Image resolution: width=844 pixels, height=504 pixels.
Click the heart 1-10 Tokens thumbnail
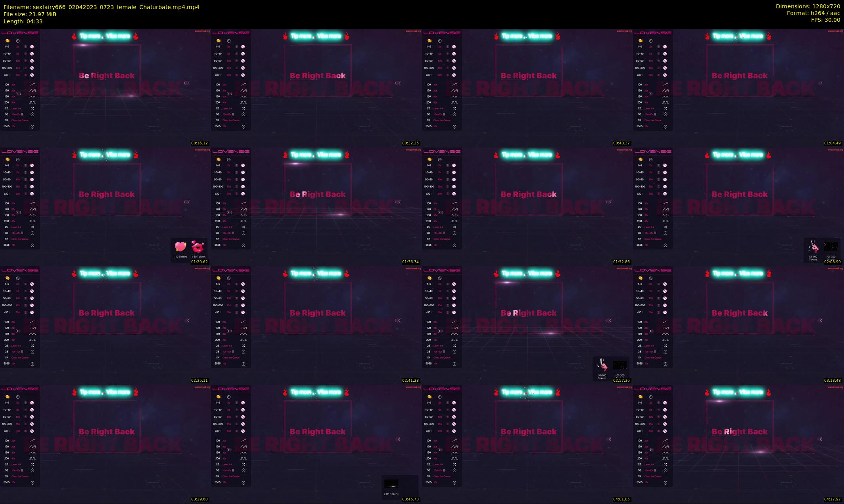180,247
